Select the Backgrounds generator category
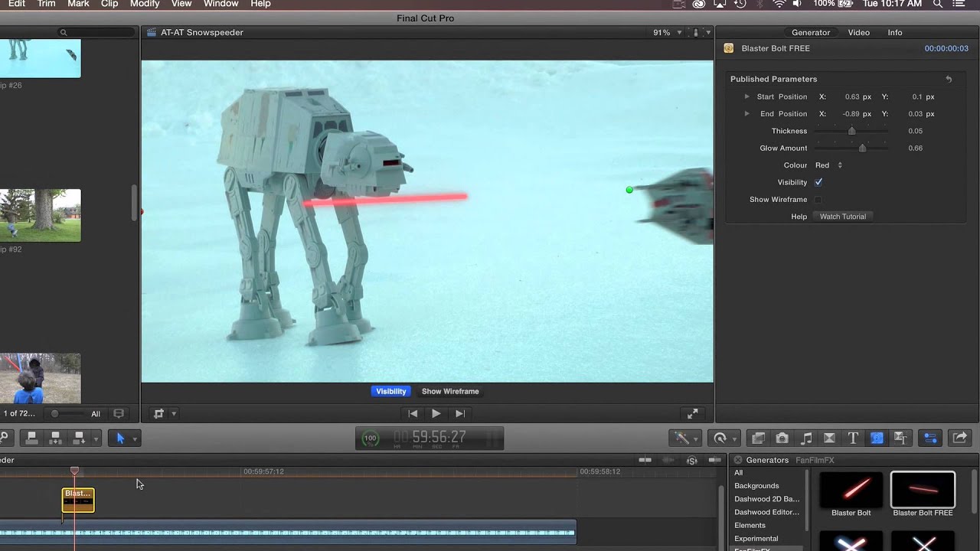980x551 pixels. pyautogui.click(x=756, y=486)
